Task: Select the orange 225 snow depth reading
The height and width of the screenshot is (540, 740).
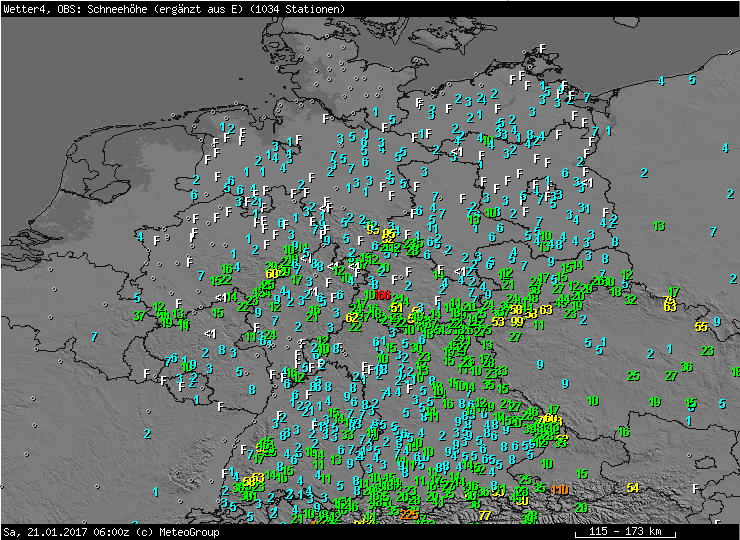Action: (409, 515)
